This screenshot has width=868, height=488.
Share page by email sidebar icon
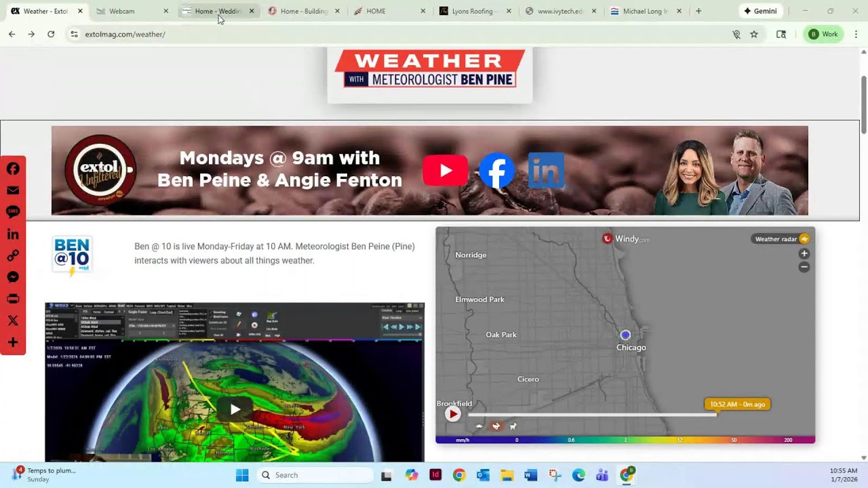coord(13,190)
